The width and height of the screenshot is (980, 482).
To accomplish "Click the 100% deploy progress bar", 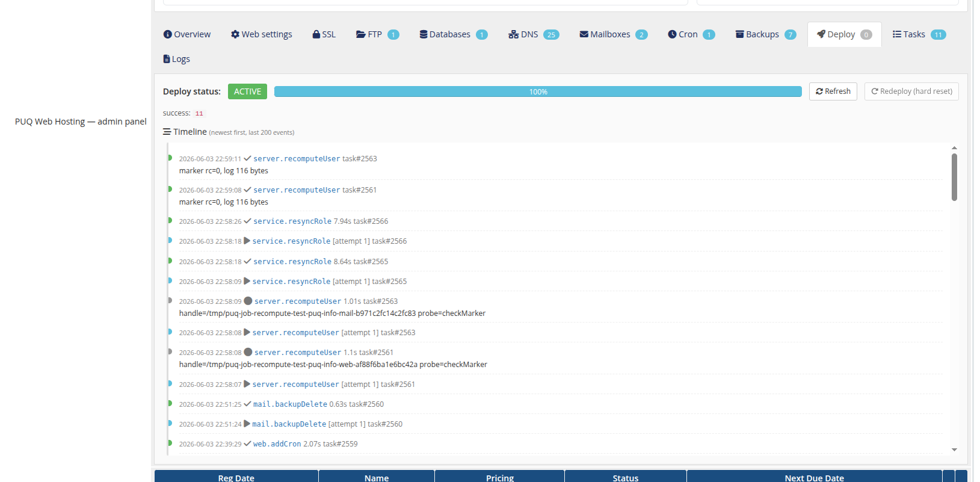I will pos(538,91).
